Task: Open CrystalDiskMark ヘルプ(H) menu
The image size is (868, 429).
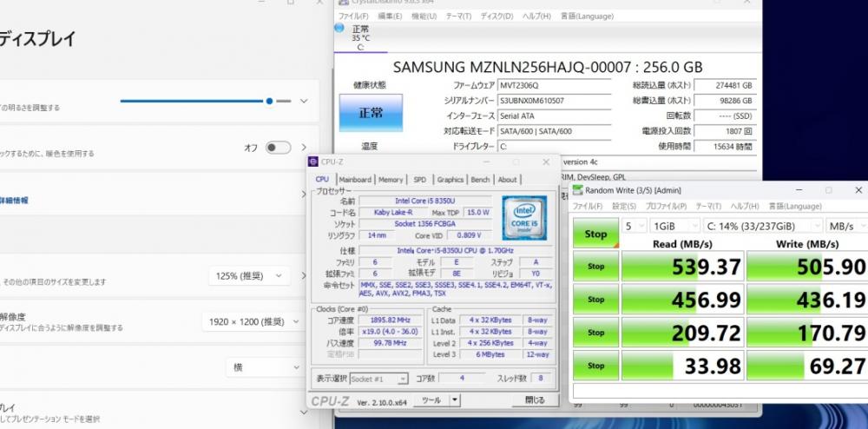Action: (x=745, y=206)
